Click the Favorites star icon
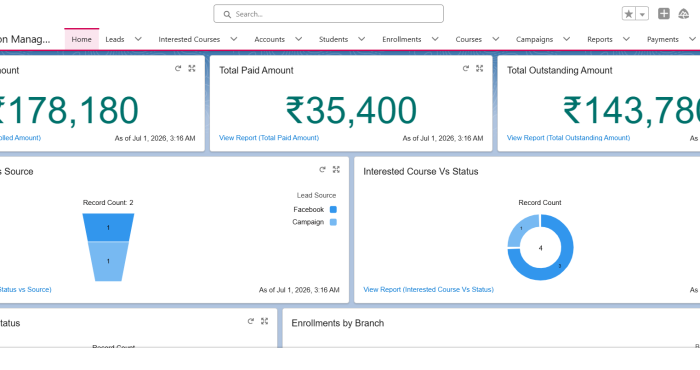 tap(629, 14)
